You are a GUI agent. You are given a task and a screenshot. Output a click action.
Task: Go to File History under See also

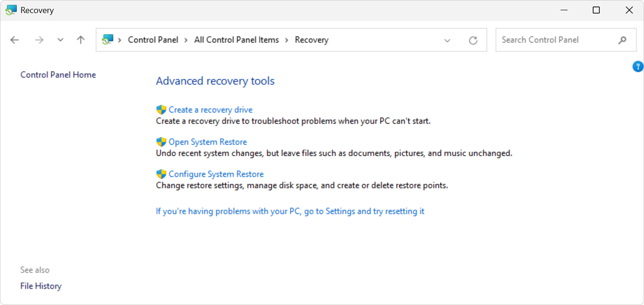[41, 285]
